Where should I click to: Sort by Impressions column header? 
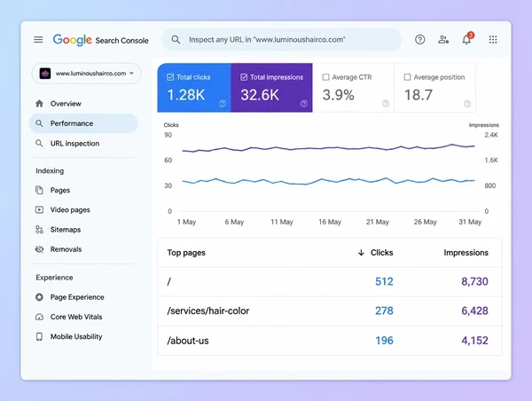click(x=465, y=253)
